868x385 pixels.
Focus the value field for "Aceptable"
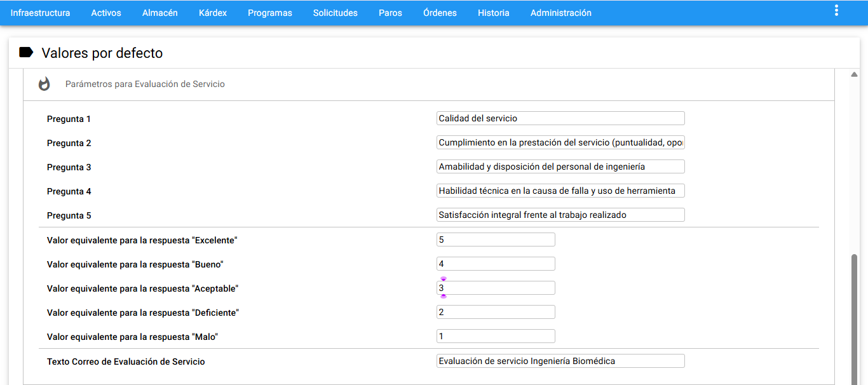point(496,288)
